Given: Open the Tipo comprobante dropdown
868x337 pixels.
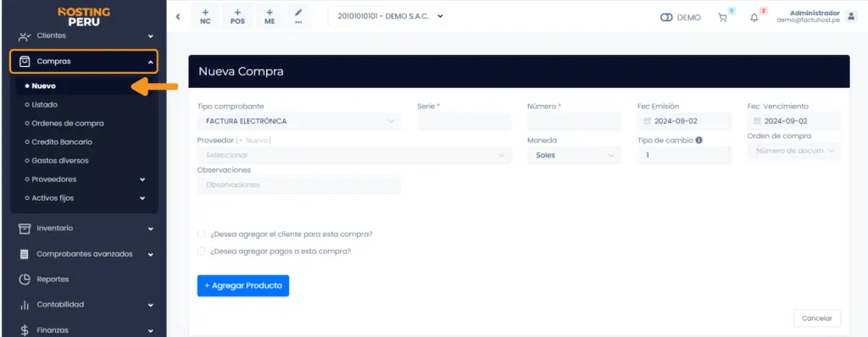Looking at the screenshot, I should pos(299,121).
